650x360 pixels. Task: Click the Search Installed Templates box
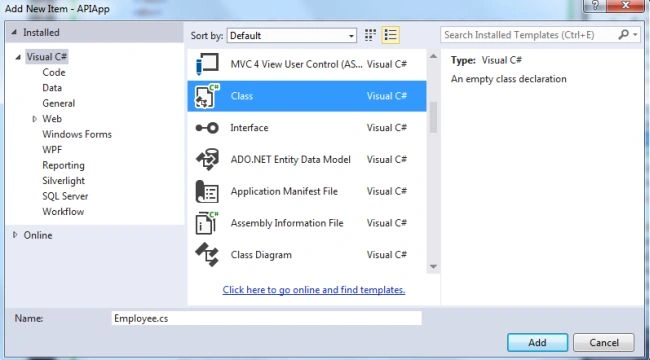(x=529, y=35)
